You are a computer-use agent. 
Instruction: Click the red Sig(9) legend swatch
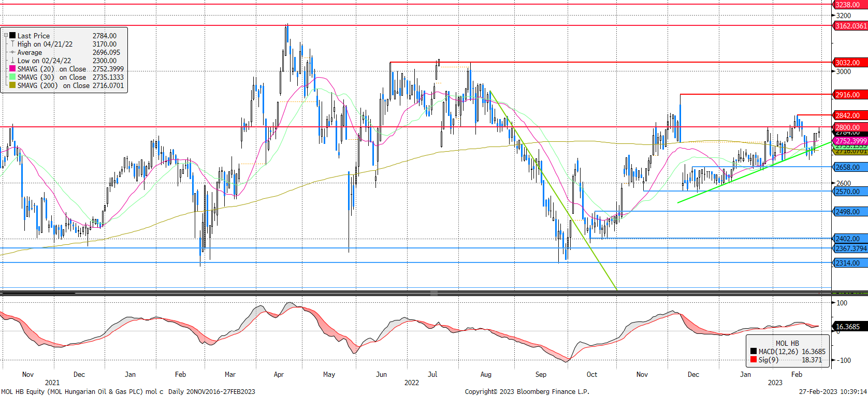point(753,360)
